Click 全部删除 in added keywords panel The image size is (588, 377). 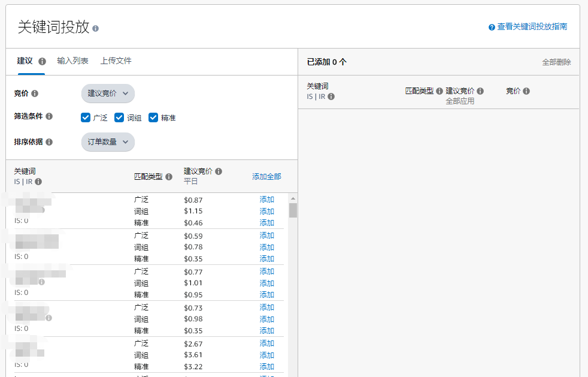point(556,62)
